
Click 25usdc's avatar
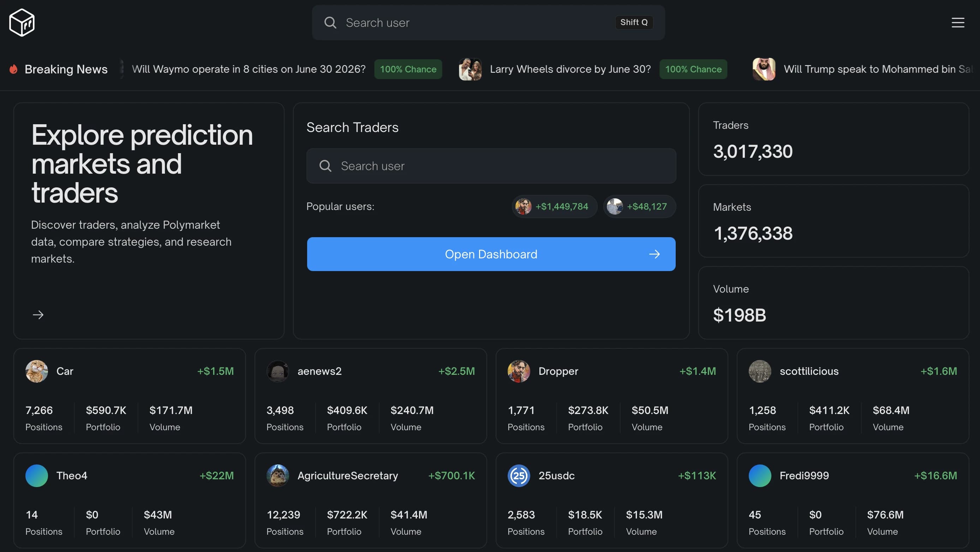(519, 475)
